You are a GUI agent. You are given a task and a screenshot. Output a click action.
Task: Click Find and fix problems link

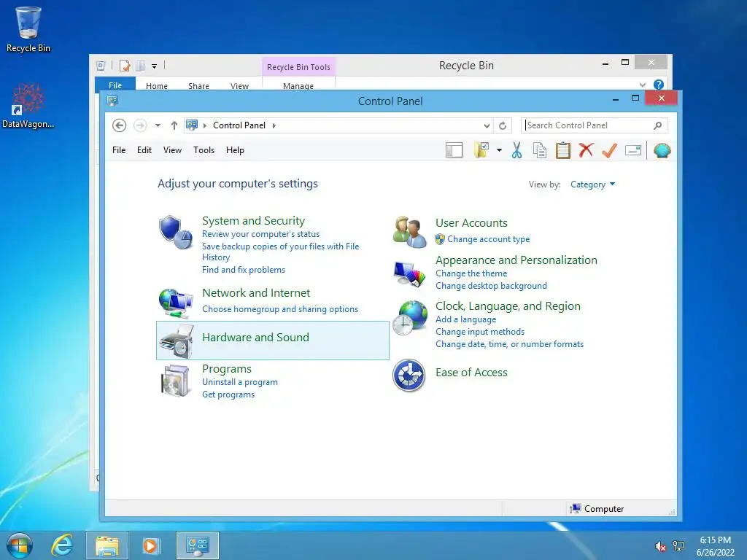click(x=244, y=270)
